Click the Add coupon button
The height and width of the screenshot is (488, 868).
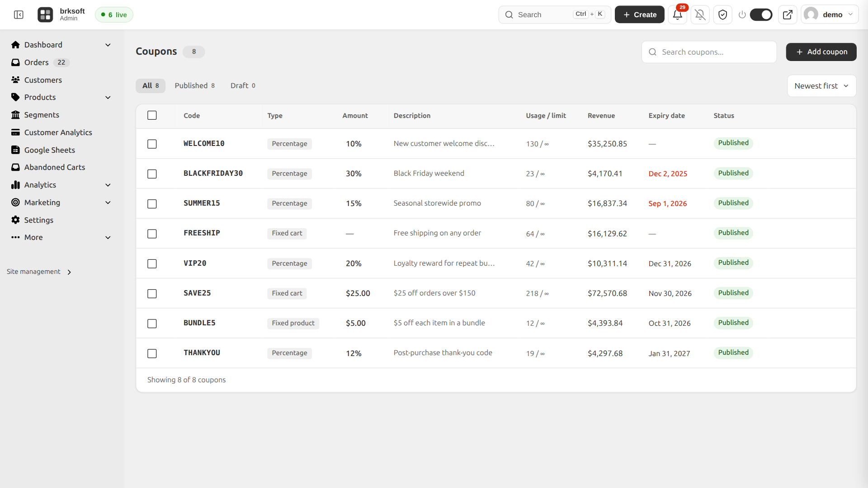pos(821,52)
